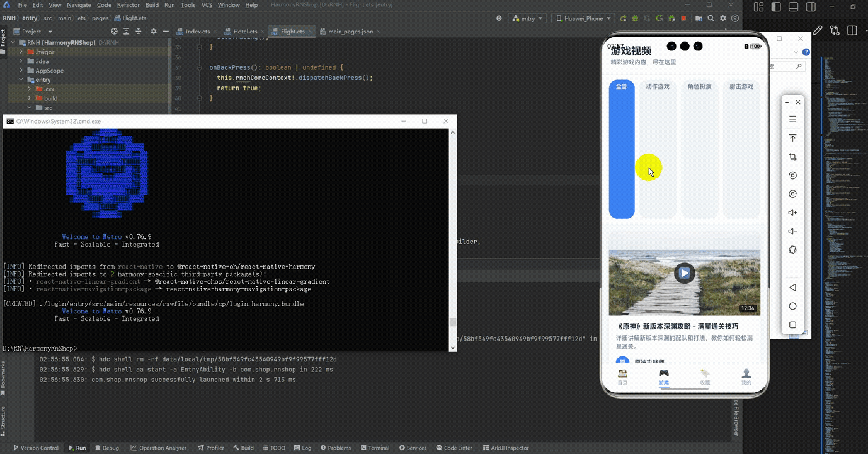Viewport: 868px width, 454px height.
Task: Open the entry run configuration dropdown
Action: coord(528,18)
